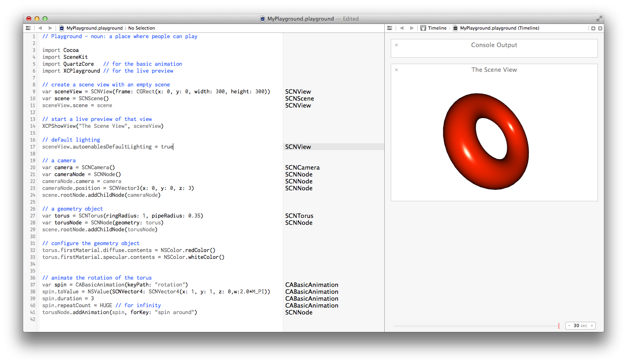Decrease timeline duration with minus button
Image resolution: width=627 pixels, height=364 pixels.
coord(569,325)
